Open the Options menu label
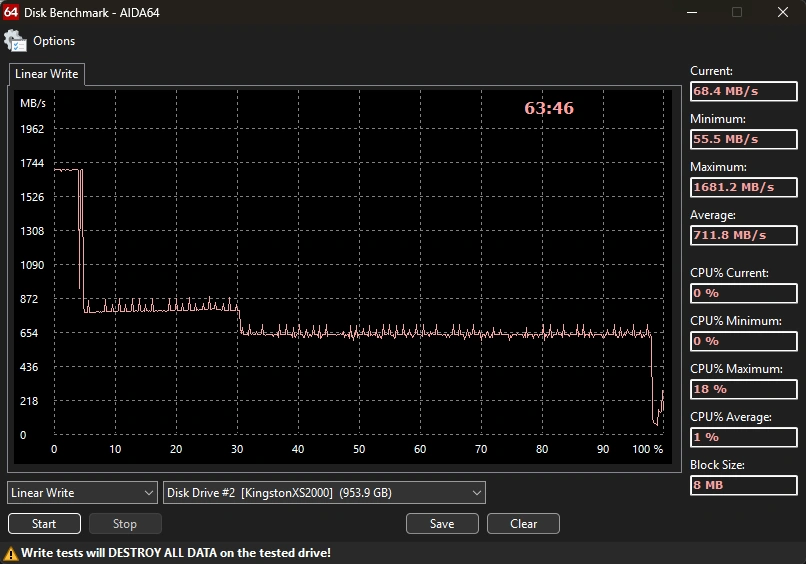806x564 pixels. (x=54, y=41)
